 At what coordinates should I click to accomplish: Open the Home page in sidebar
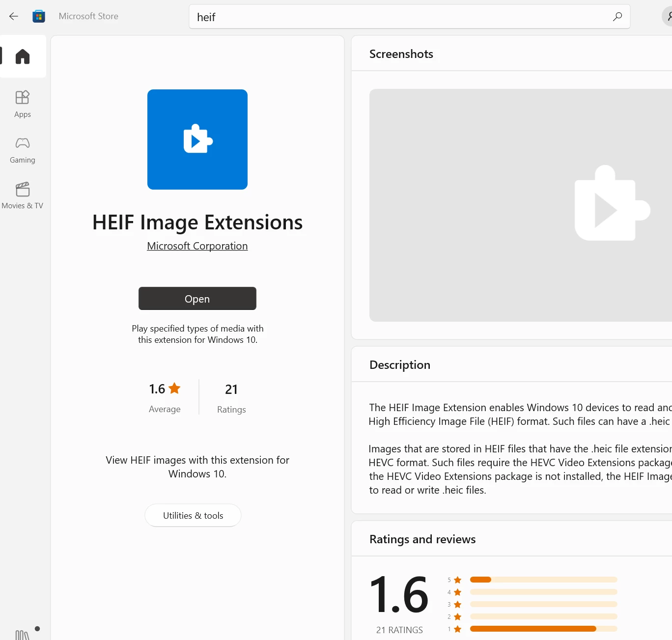coord(23,56)
